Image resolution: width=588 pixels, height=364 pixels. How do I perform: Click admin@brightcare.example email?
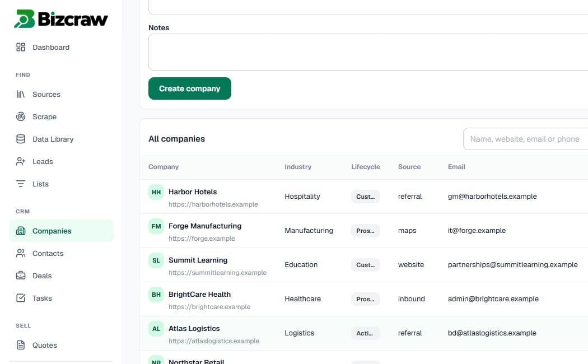493,299
